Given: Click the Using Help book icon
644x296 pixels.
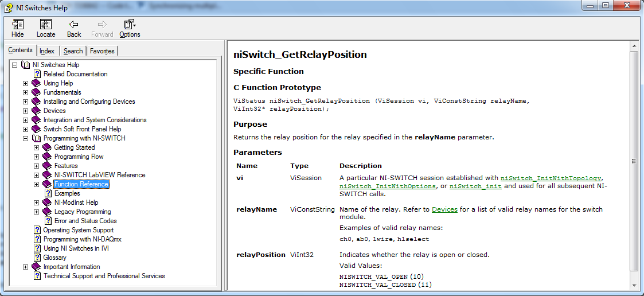Looking at the screenshot, I should point(36,83).
